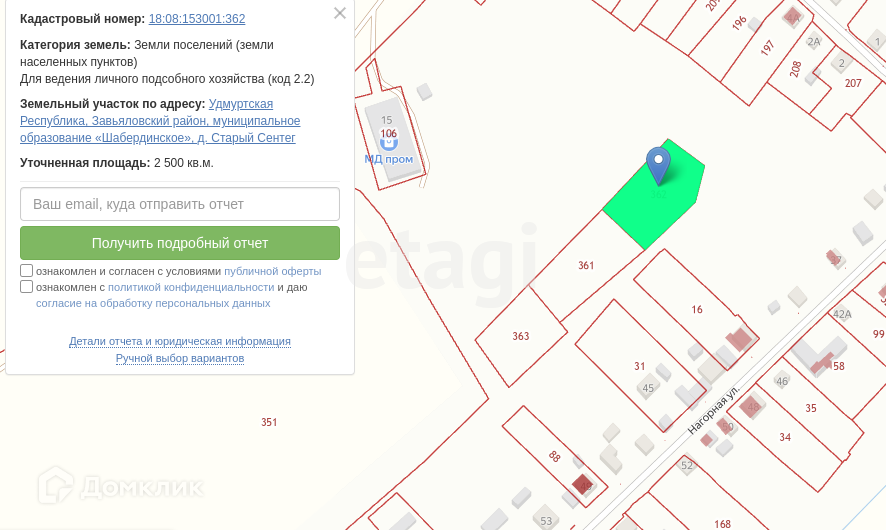Click the red building 48 on map
This screenshot has height=530, width=886.
[x=752, y=406]
